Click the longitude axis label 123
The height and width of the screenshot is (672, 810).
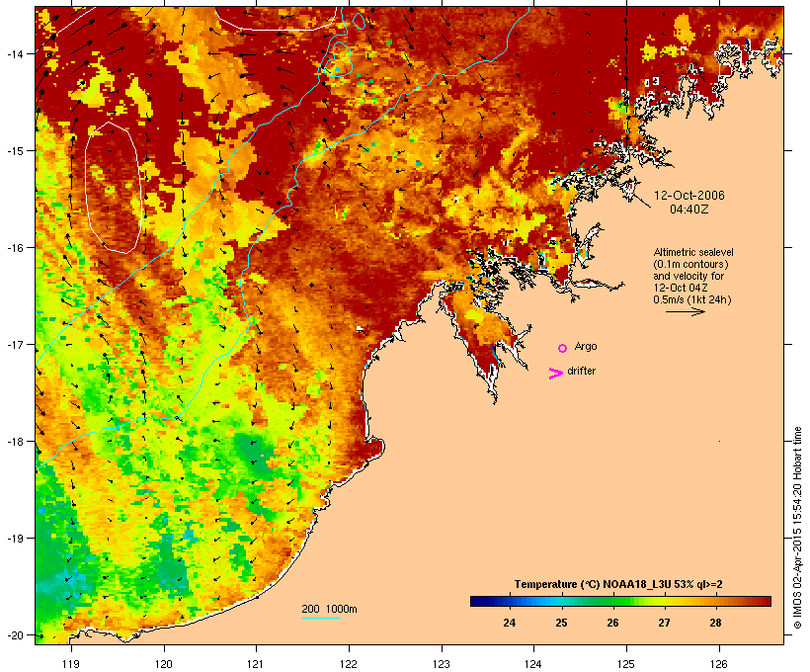tap(442, 664)
